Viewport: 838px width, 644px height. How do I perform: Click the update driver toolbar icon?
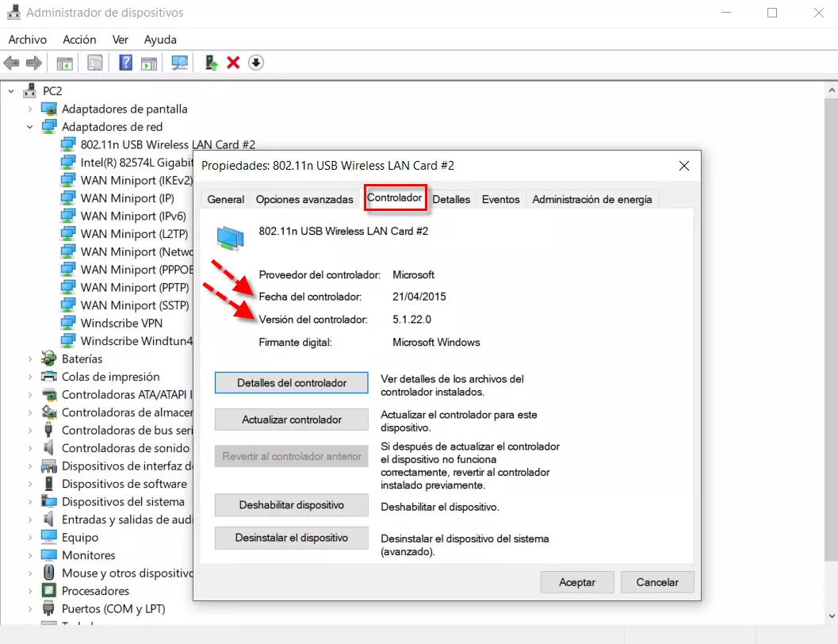[x=211, y=63]
